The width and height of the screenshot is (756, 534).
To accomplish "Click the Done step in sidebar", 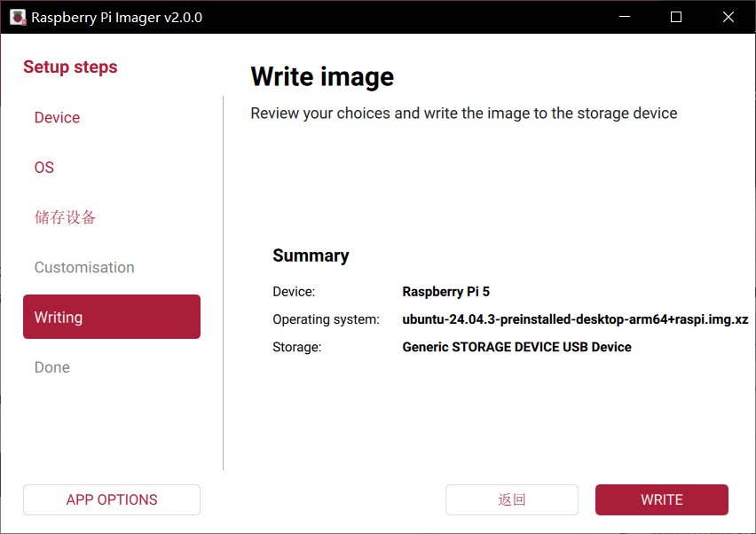I will 52,367.
